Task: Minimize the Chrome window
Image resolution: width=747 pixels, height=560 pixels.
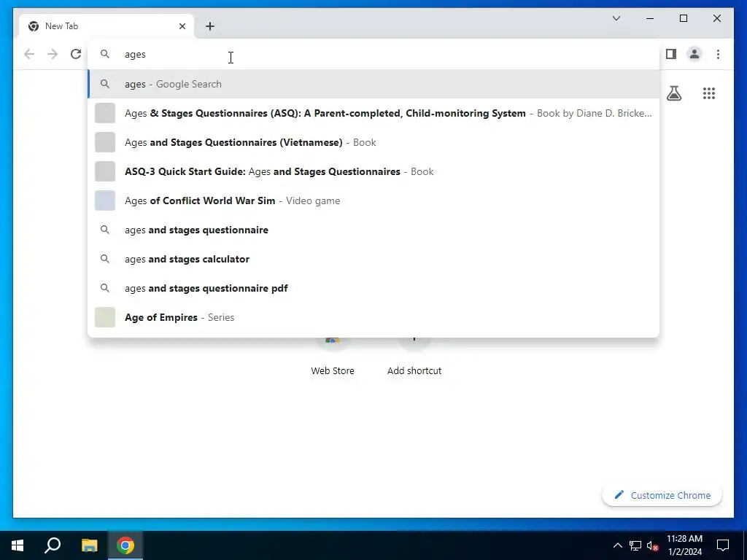Action: (650, 18)
